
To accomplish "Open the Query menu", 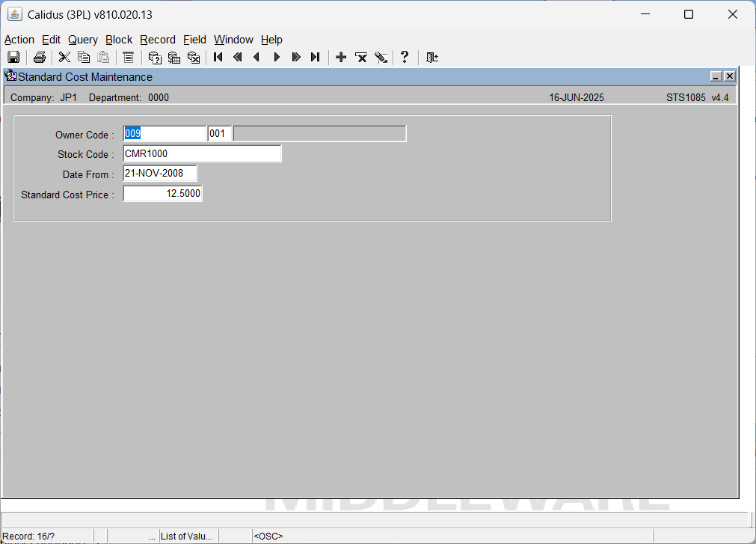I will 83,40.
